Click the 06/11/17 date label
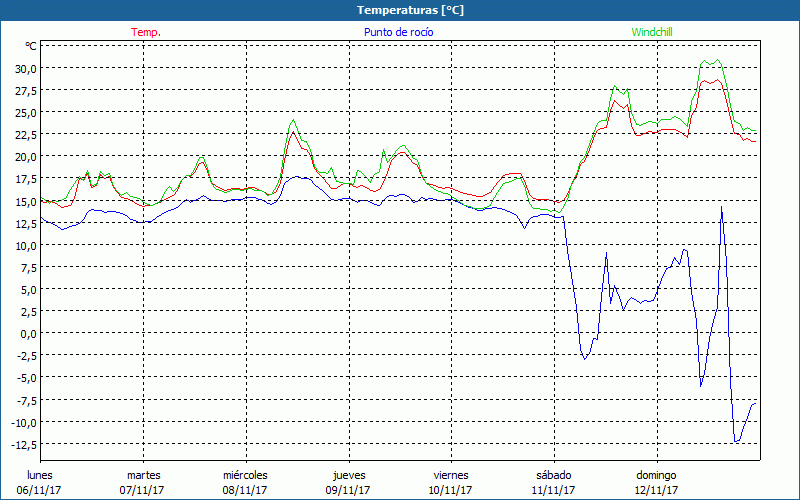The image size is (800, 500). click(x=40, y=490)
